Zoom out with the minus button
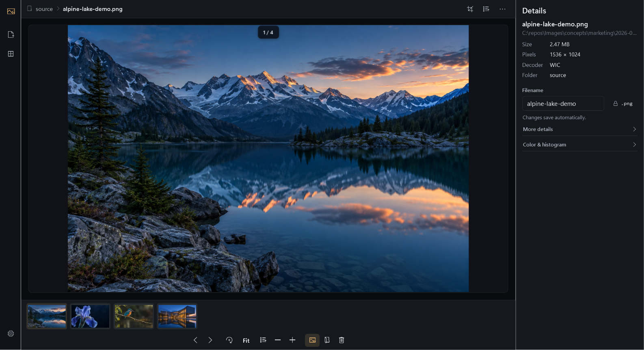Screen dimensions: 644x350 278,340
